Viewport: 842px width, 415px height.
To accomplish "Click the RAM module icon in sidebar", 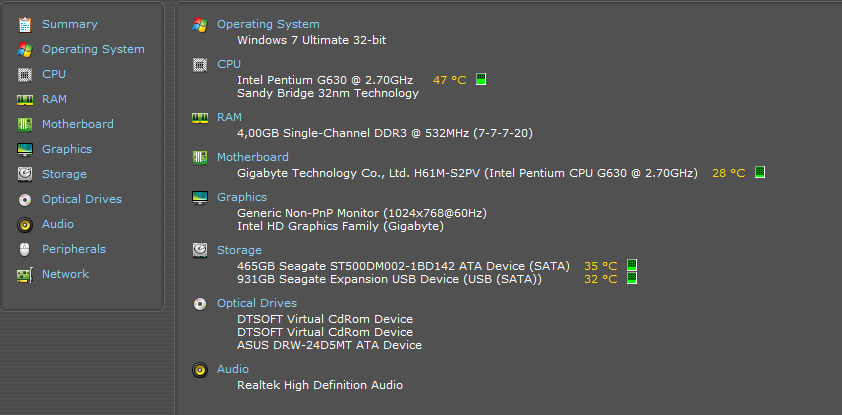I will [24, 99].
